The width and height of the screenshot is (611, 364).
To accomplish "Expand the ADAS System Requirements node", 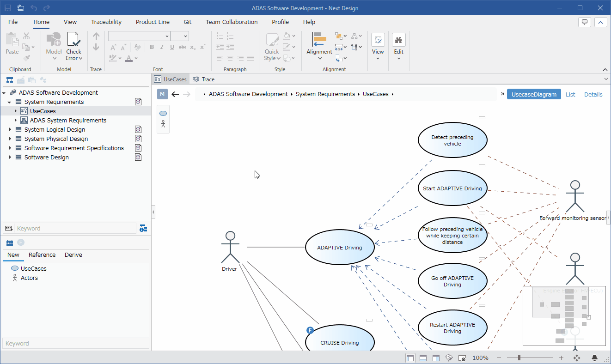I will [15, 120].
